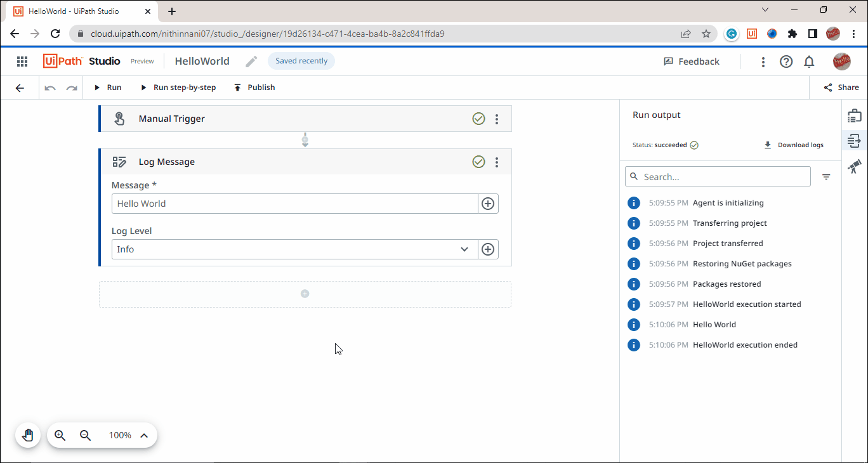Rename project with the pencil icon
Screen dimensions: 868x463
click(252, 62)
